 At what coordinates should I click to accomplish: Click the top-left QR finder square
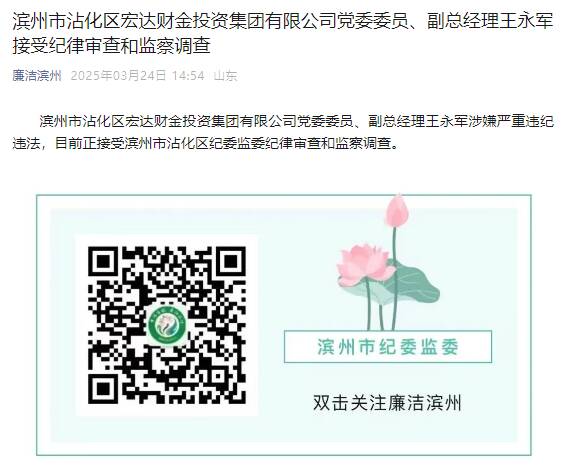click(103, 261)
